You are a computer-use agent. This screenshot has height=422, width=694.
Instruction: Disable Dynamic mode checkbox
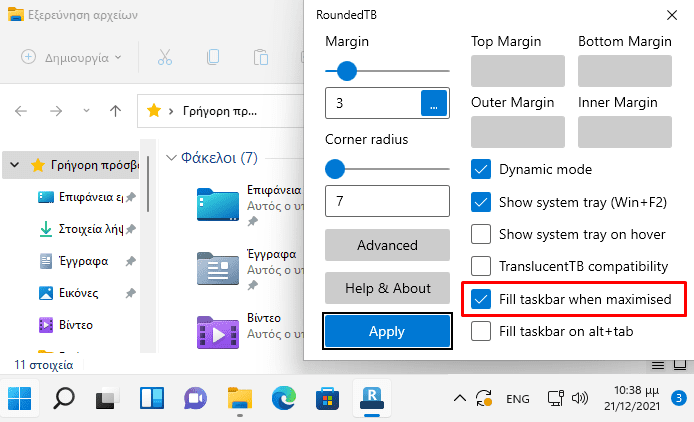(481, 169)
